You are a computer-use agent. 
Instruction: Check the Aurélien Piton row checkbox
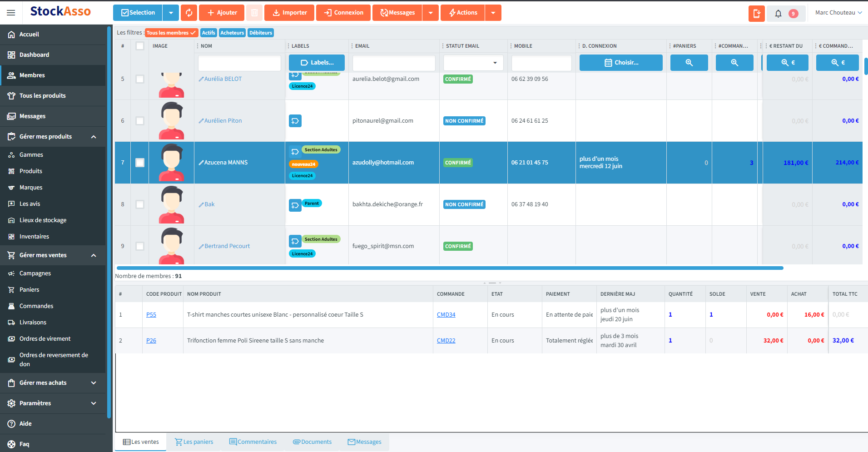coord(140,121)
